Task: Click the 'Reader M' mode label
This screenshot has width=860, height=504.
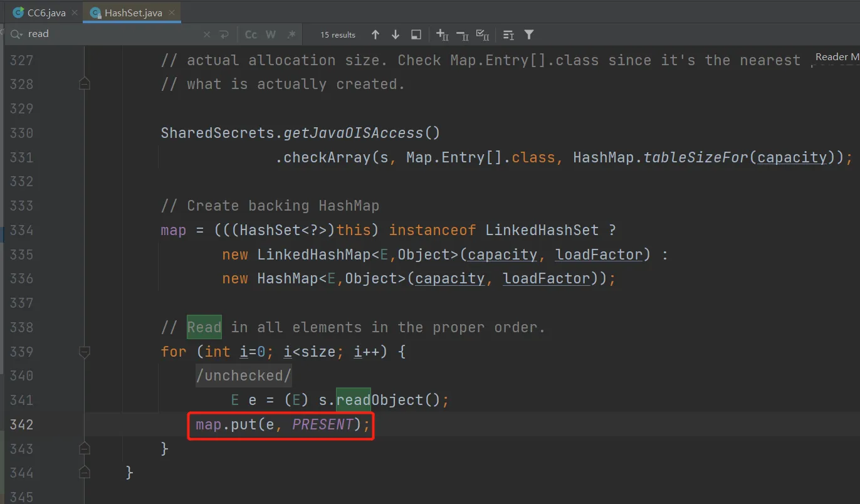Action: [837, 57]
